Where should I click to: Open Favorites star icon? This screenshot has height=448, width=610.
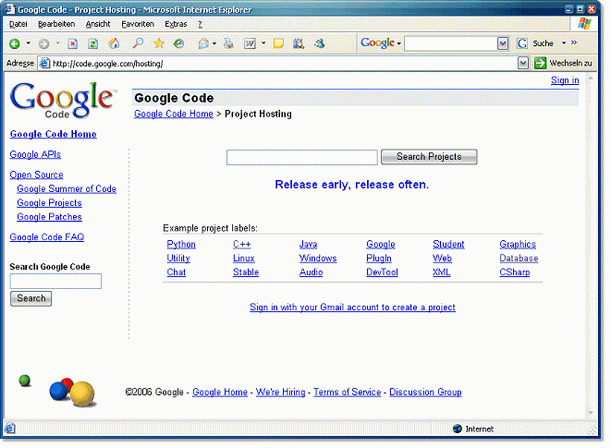click(159, 43)
